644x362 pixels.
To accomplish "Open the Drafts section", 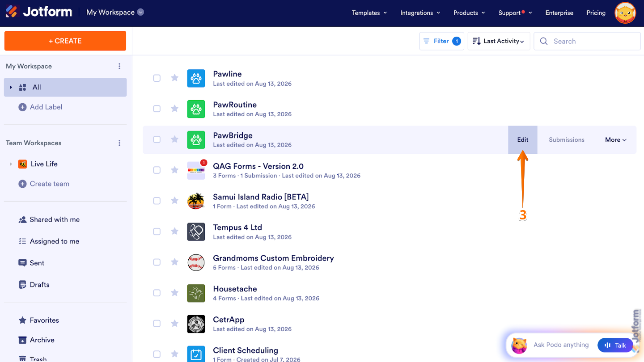I will (34, 285).
